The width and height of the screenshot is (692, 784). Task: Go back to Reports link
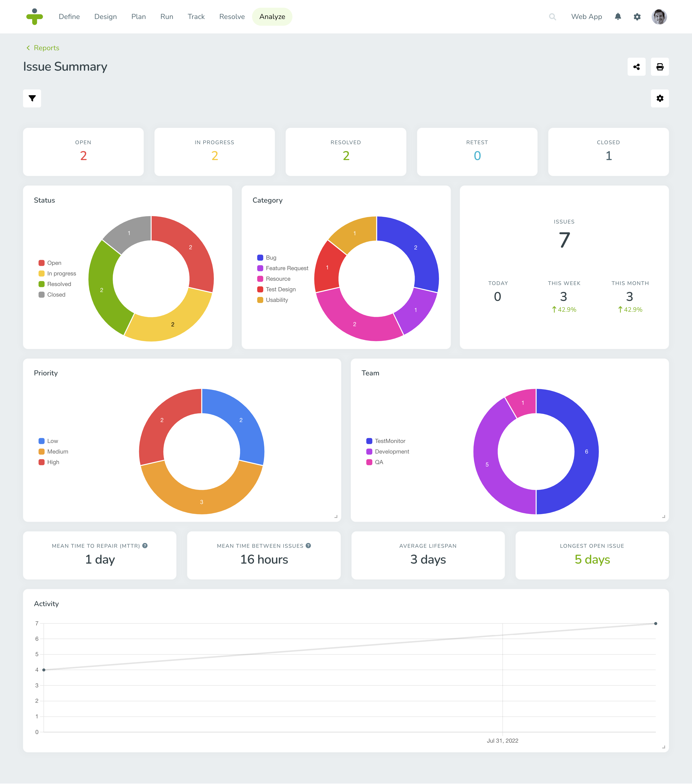coord(46,48)
